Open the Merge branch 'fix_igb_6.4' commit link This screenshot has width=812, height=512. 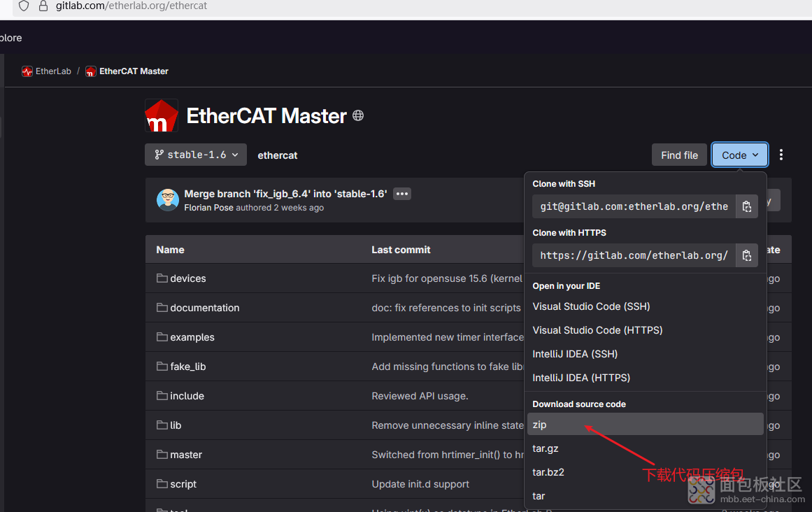click(x=285, y=194)
